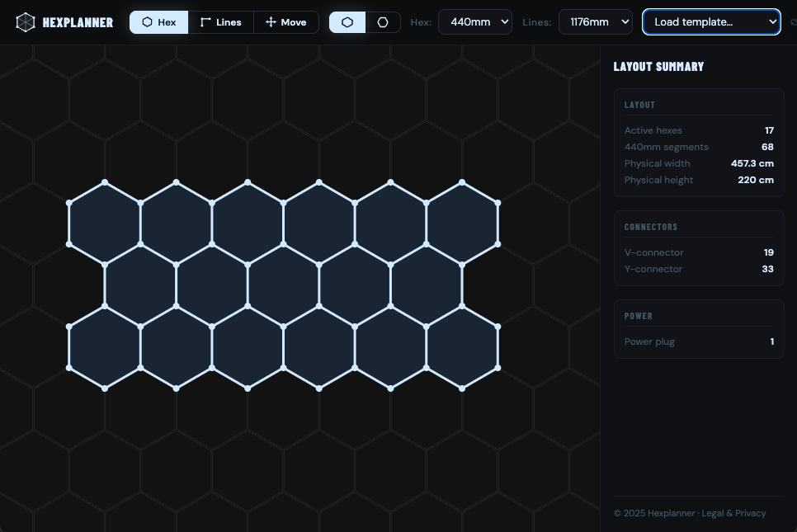Click the Hexplanner cube logo icon
Screen dimensions: 797x532
coord(26,21)
